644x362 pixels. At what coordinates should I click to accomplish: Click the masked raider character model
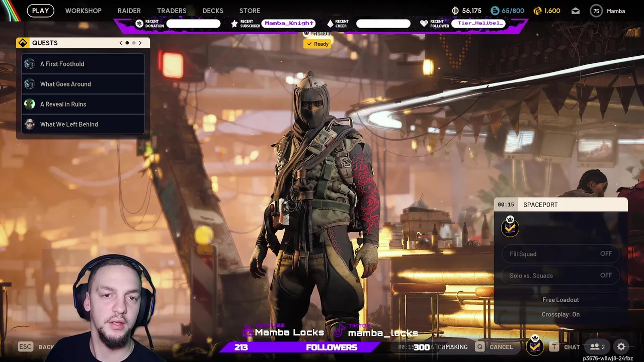[x=317, y=201]
